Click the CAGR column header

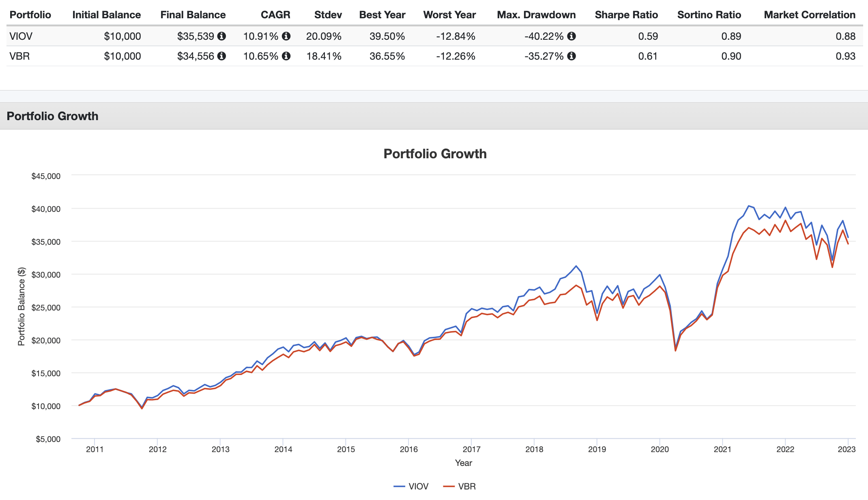tap(275, 15)
